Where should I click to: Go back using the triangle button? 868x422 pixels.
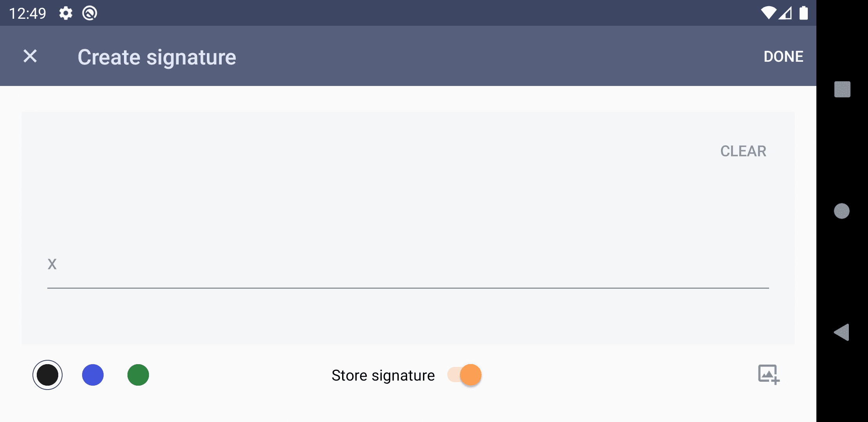(842, 333)
